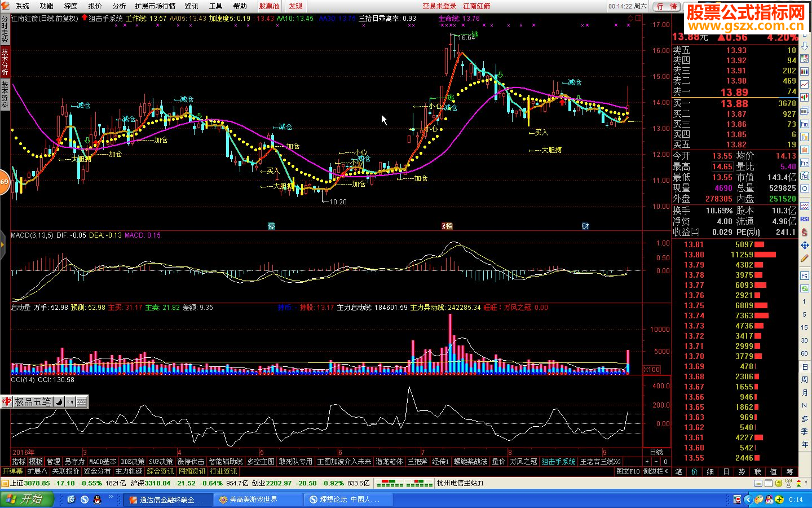Click the 行情 button at top right
The width and height of the screenshot is (812, 508).
coord(667,6)
